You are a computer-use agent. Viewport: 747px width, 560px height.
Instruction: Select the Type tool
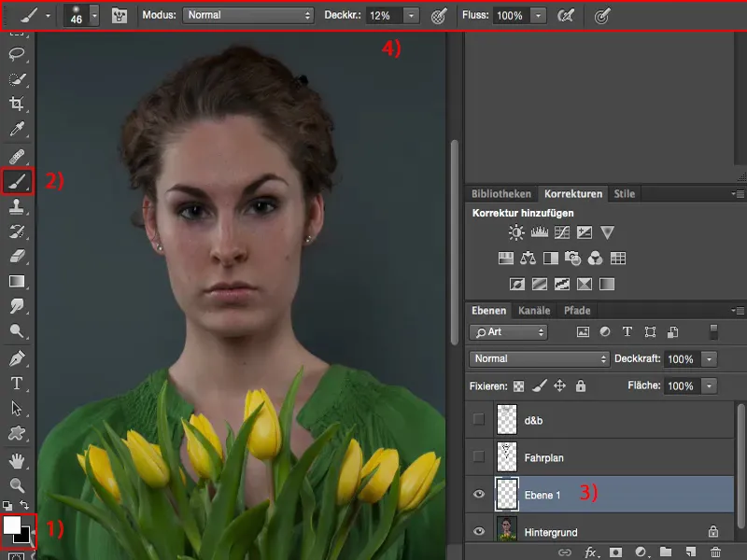[x=17, y=384]
